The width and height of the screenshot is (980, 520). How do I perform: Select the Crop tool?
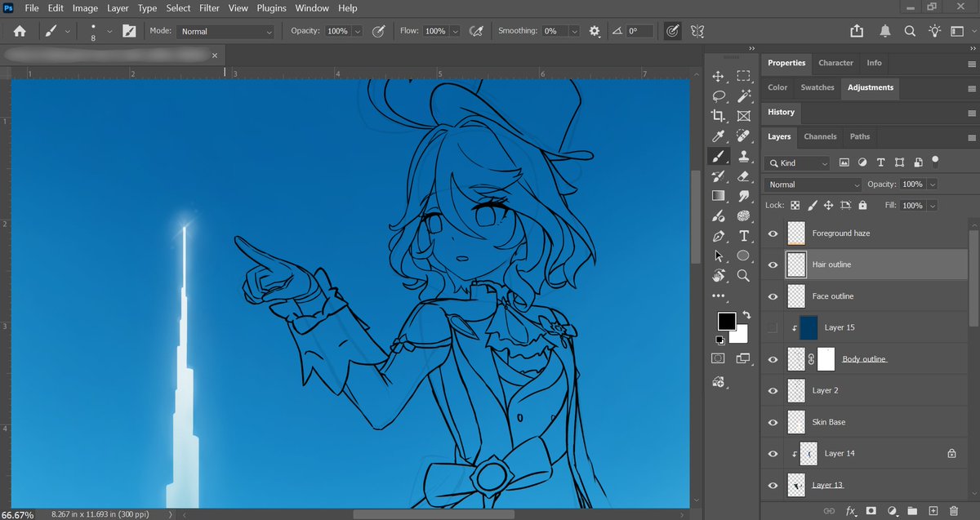719,116
